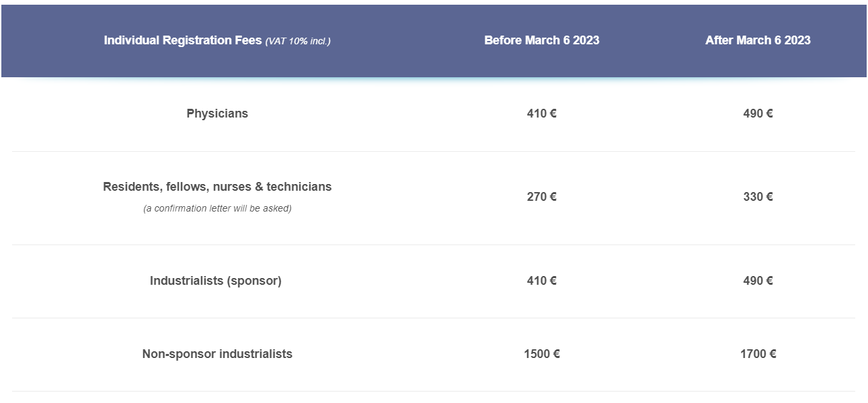The width and height of the screenshot is (868, 403).
Task: Click Industrialists sponsor early fee 410 €
Action: coord(541,281)
